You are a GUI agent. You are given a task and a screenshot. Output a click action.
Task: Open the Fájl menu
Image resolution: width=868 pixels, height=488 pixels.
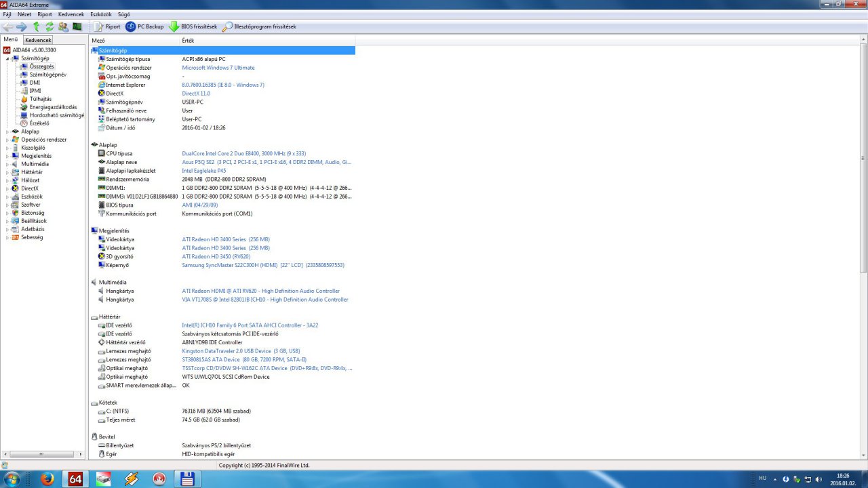click(x=7, y=14)
